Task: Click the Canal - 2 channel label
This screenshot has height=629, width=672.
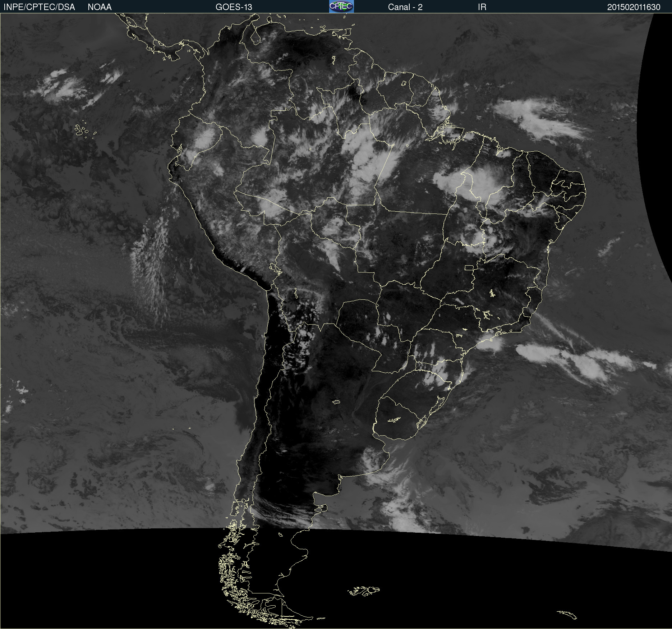Action: pos(405,7)
